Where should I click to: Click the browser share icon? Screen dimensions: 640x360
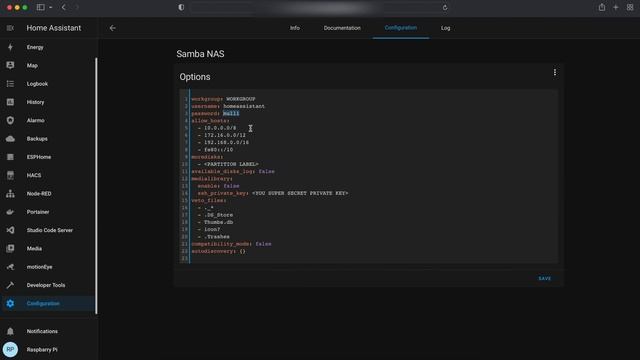(602, 7)
